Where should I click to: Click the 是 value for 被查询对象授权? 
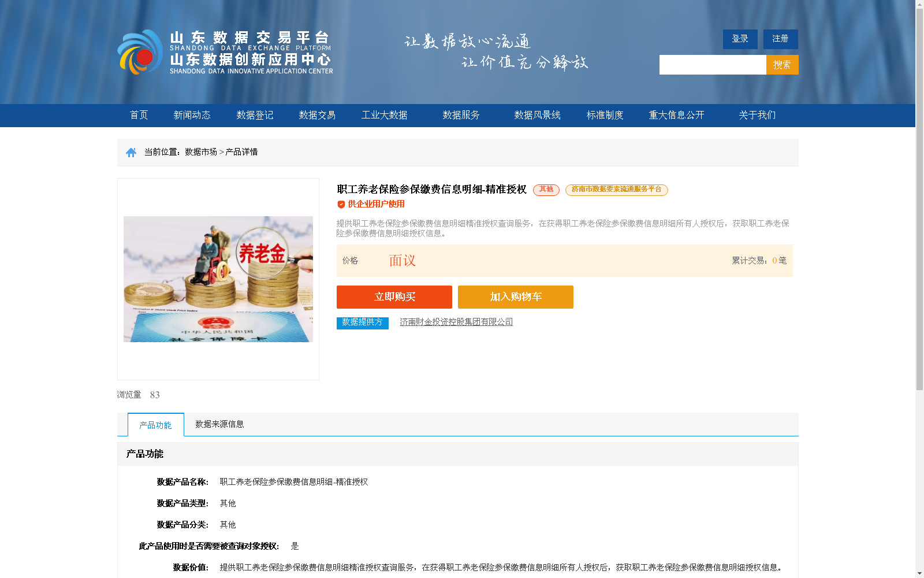pos(295,546)
